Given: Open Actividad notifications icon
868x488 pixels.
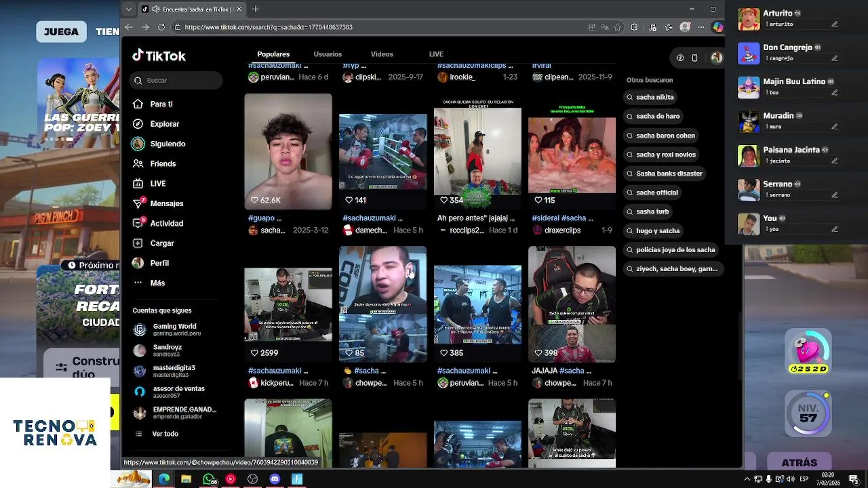Looking at the screenshot, I should coord(138,223).
